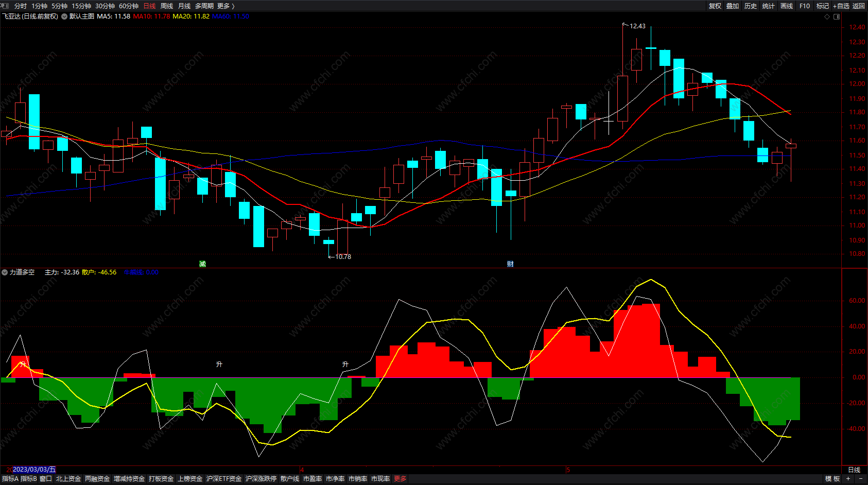Select the 沪深涨跌停 indicator
Image resolution: width=868 pixels, height=485 pixels.
point(261,479)
